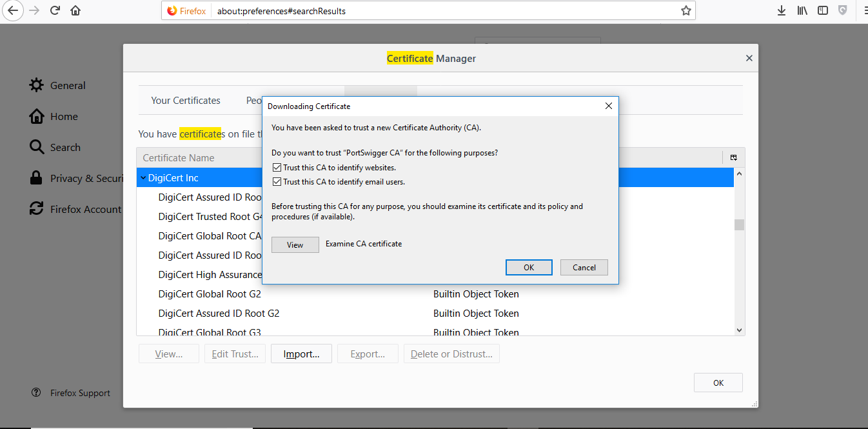Bookmark this page with star icon
The height and width of the screenshot is (429, 868).
pos(686,10)
